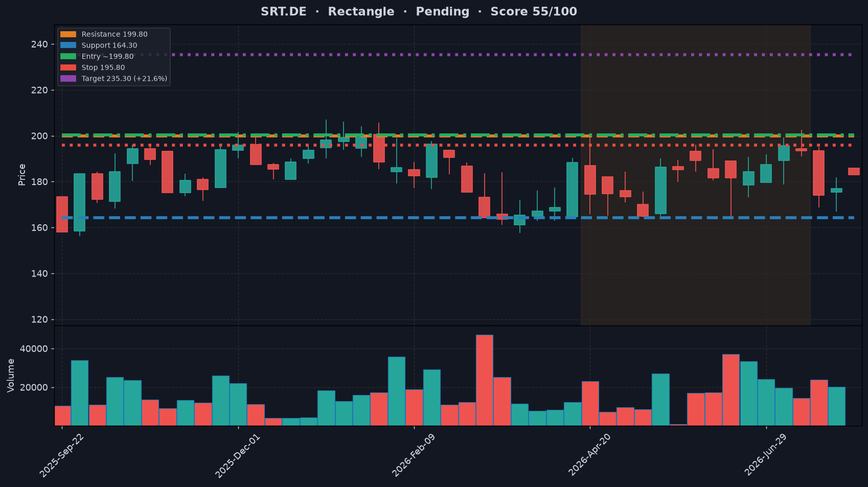Click the "2026-Feb-09" date label
Viewport: 868px width, 487px height.
[413, 455]
